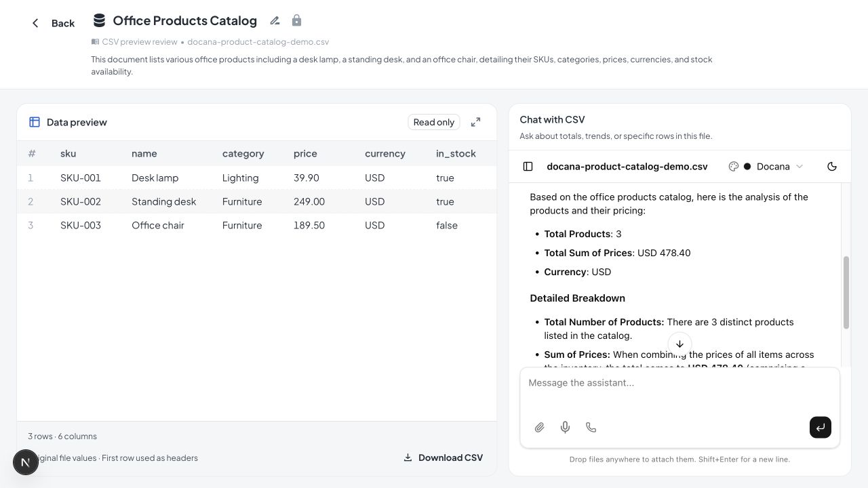The image size is (868, 488).
Task: Select the Lighting category cell
Action: pyautogui.click(x=240, y=178)
